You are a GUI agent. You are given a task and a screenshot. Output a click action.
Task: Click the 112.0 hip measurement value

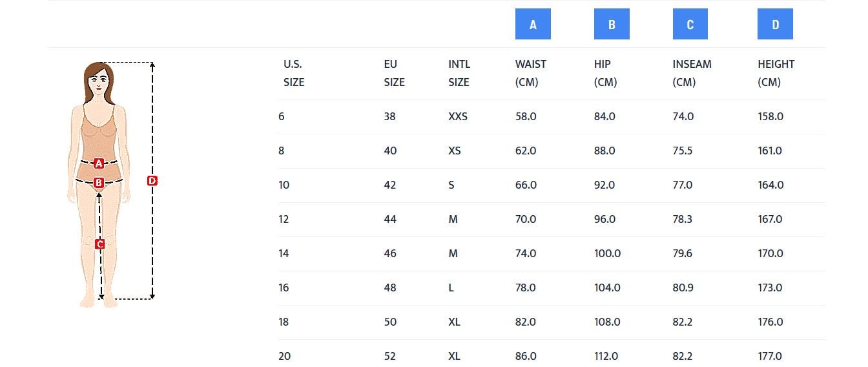[606, 356]
